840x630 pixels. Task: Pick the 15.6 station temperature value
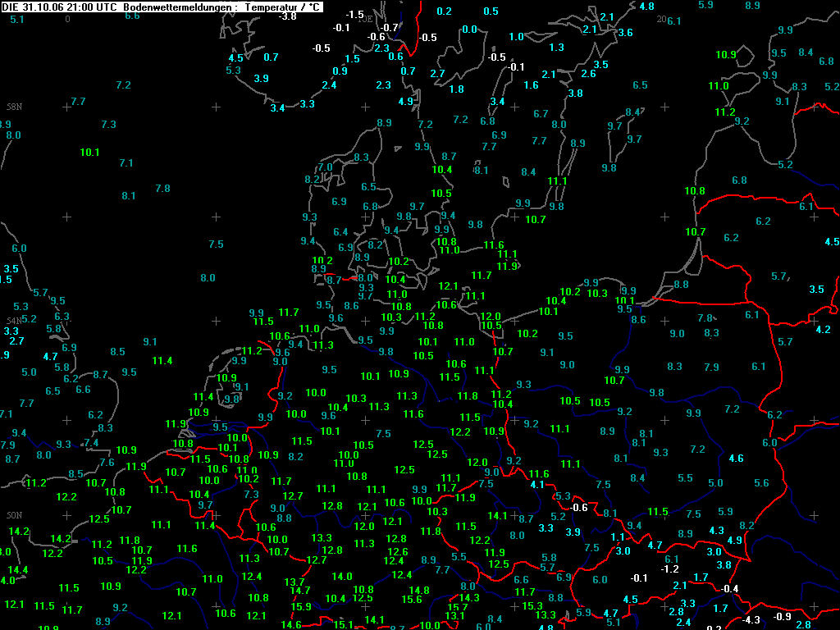coord(412,600)
